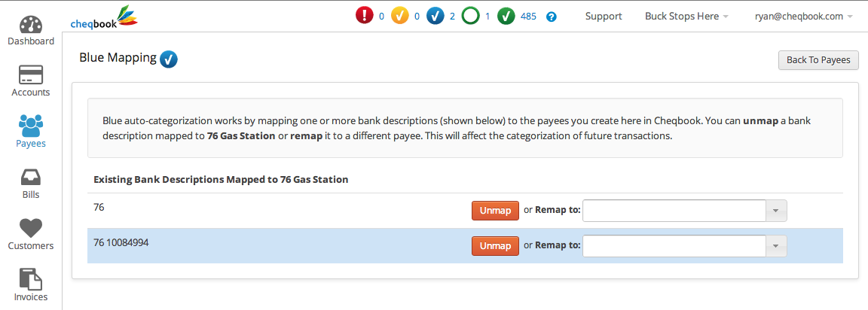This screenshot has width=868, height=310.
Task: Click Remap input field for 76 10084994
Action: (x=674, y=246)
